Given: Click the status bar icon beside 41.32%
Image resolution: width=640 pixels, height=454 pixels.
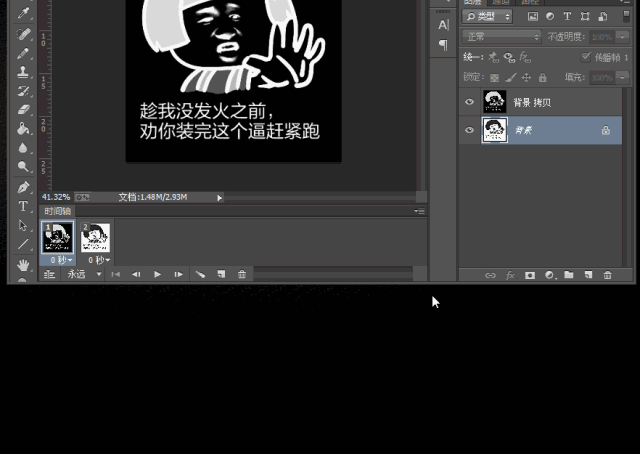Looking at the screenshot, I should (82, 197).
